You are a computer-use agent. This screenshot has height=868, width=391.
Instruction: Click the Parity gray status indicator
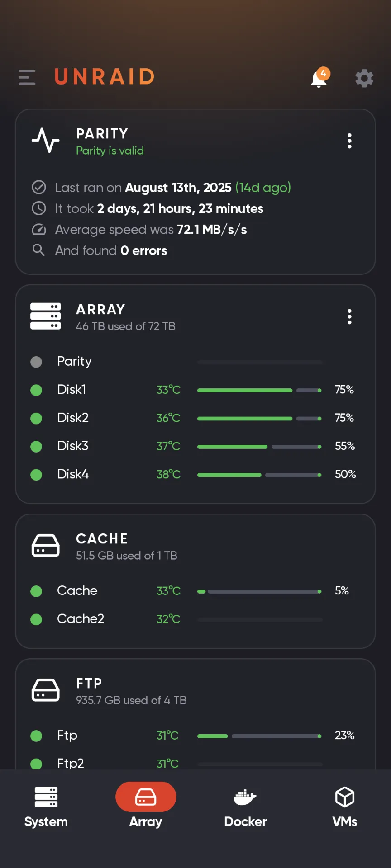(36, 362)
